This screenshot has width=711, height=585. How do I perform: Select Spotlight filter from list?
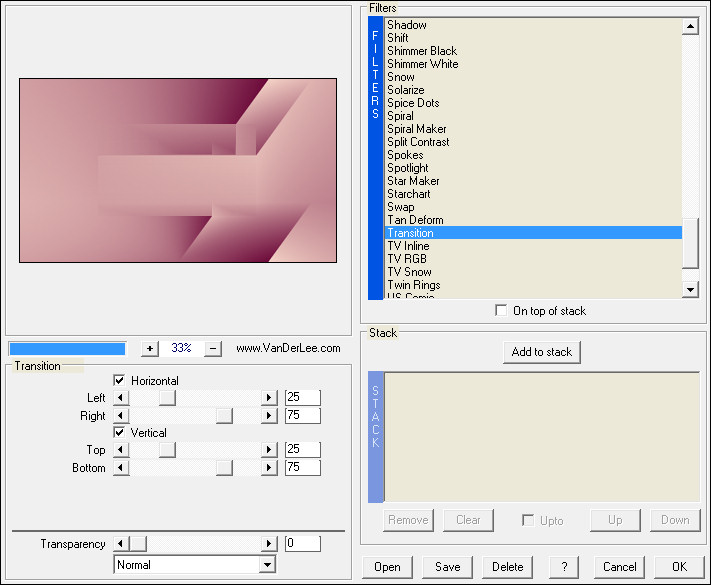pyautogui.click(x=408, y=168)
